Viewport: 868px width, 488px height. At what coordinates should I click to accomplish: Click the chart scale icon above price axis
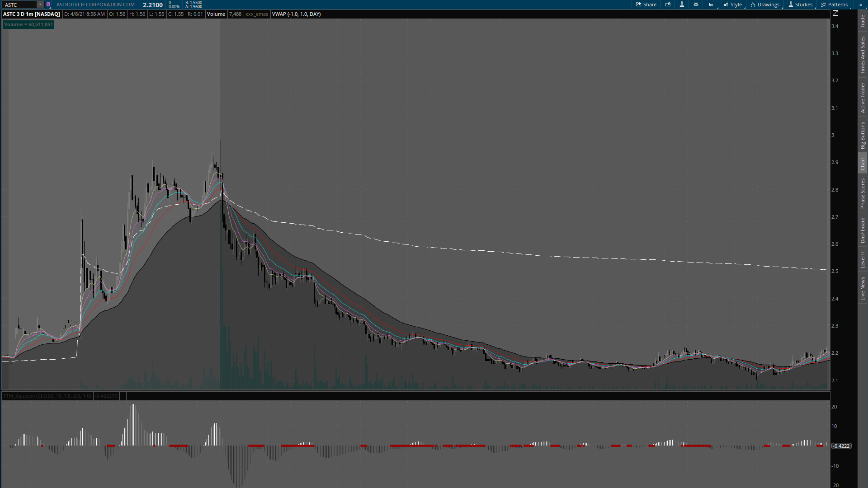835,14
